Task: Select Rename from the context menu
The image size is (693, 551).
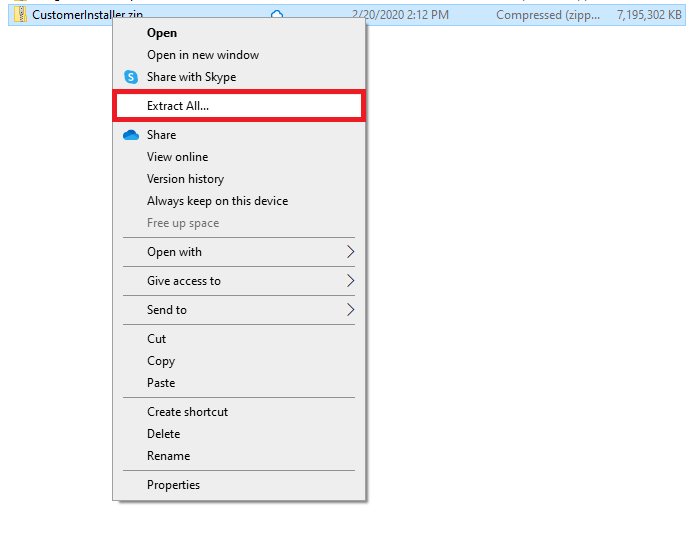Action: coord(168,456)
